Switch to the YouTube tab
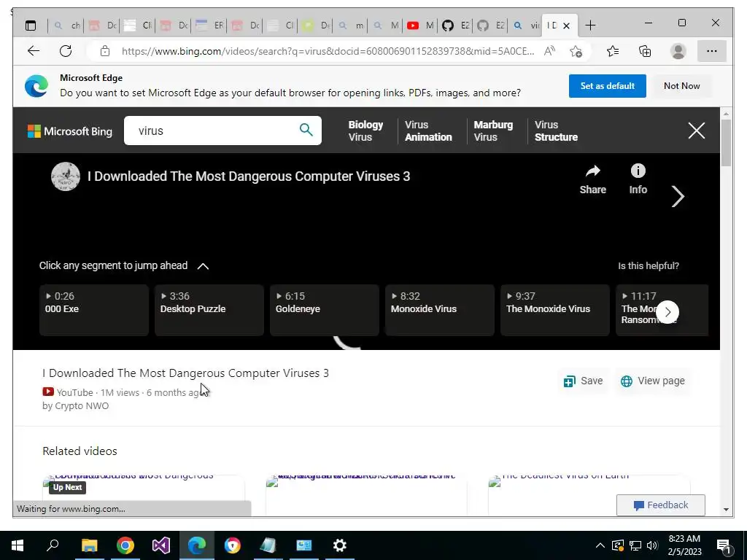Screen dimensions: 747x560 pos(419,26)
